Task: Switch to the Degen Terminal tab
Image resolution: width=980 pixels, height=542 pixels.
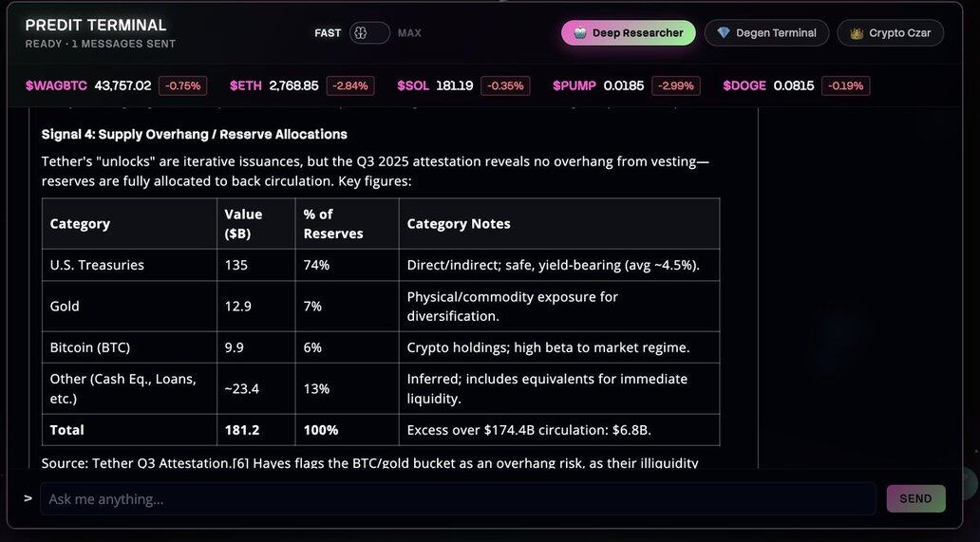Action: [766, 33]
